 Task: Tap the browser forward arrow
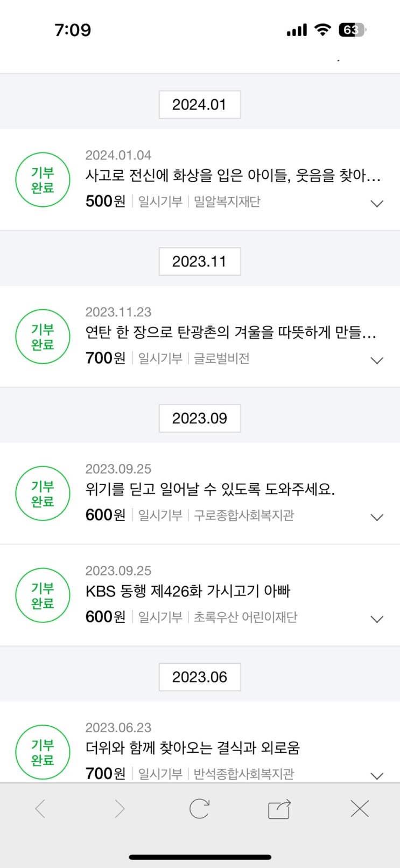coord(120,809)
